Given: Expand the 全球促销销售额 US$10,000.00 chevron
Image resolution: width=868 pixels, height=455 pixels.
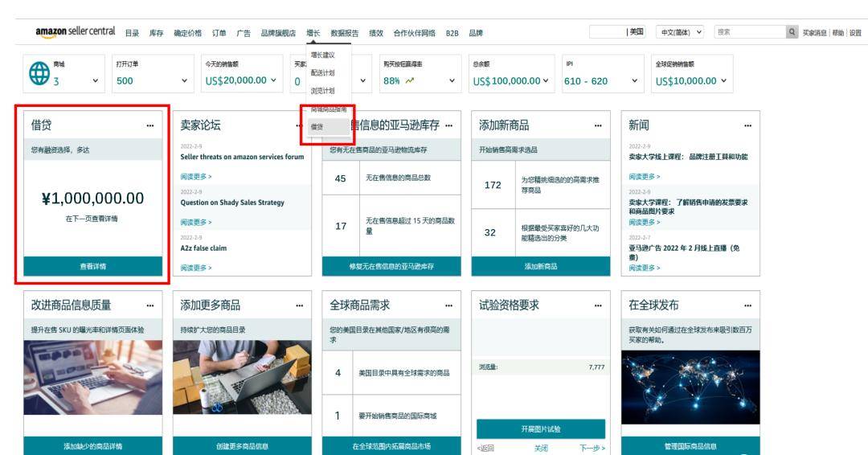Looking at the screenshot, I should pyautogui.click(x=723, y=81).
